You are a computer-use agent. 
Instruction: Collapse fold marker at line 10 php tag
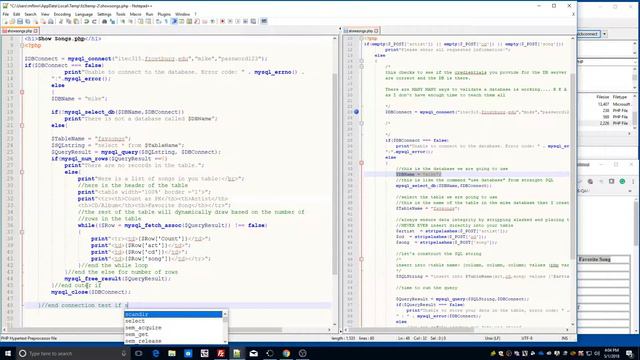(22, 45)
